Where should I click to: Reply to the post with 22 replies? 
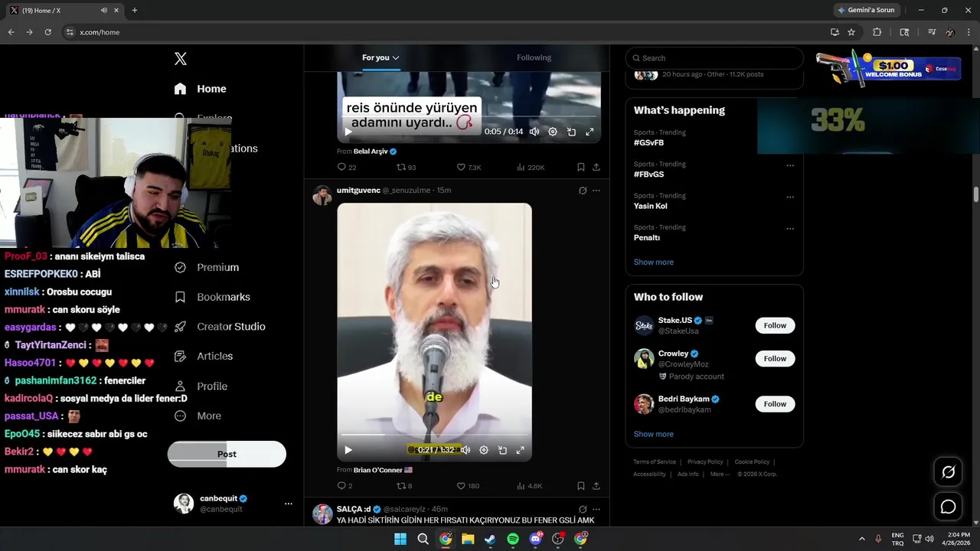click(346, 167)
